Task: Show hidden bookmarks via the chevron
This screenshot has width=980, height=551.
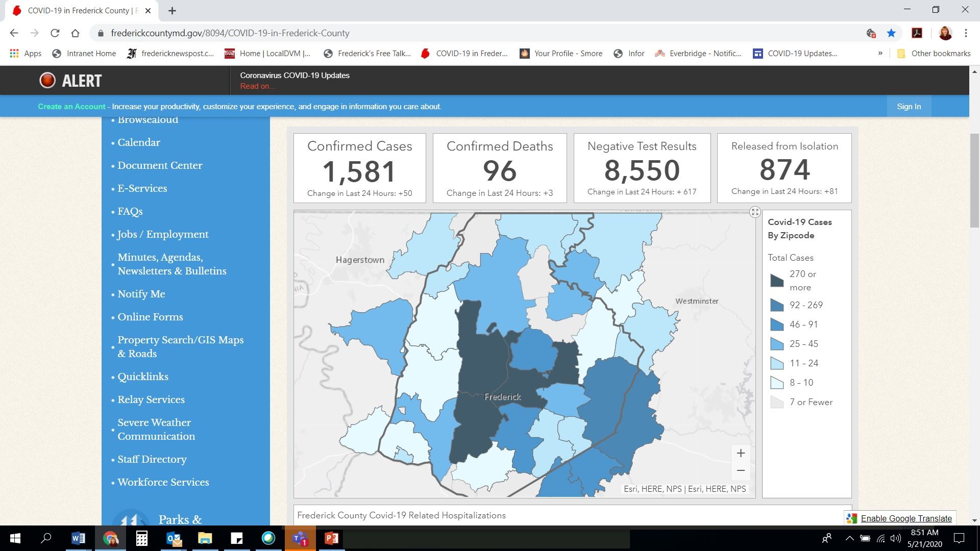Action: [x=880, y=53]
